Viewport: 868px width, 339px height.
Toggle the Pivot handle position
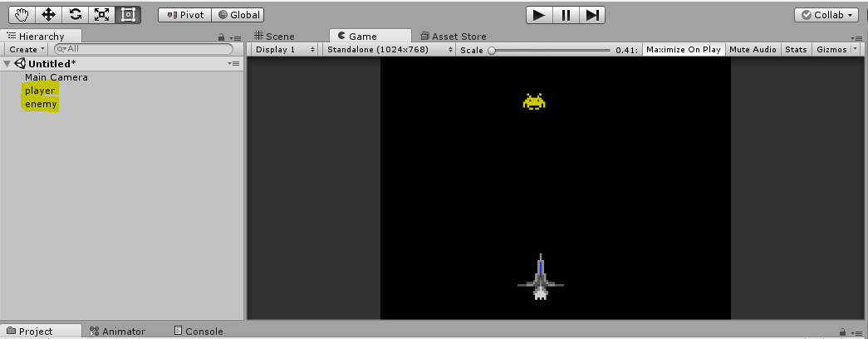[x=185, y=15]
